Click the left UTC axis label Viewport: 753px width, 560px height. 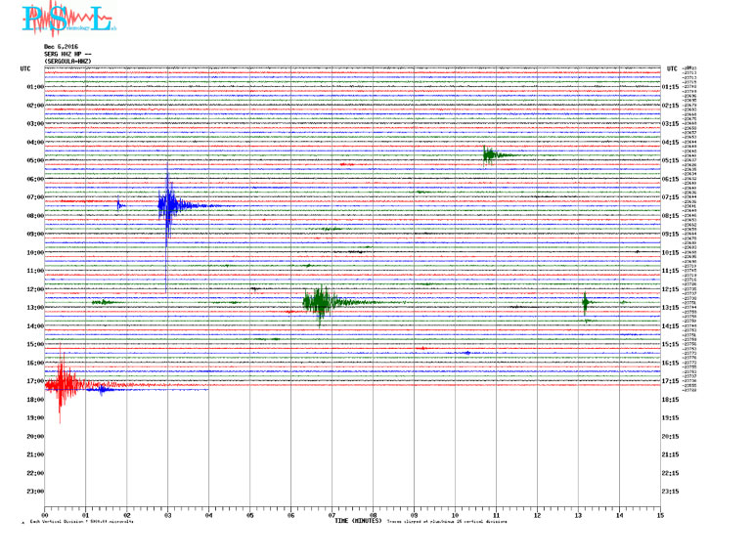[25, 68]
